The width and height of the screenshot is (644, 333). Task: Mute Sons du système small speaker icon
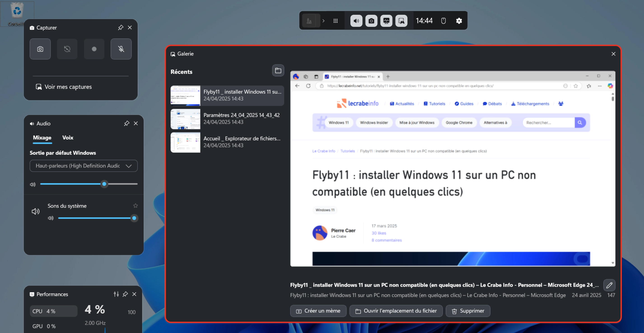pyautogui.click(x=51, y=218)
